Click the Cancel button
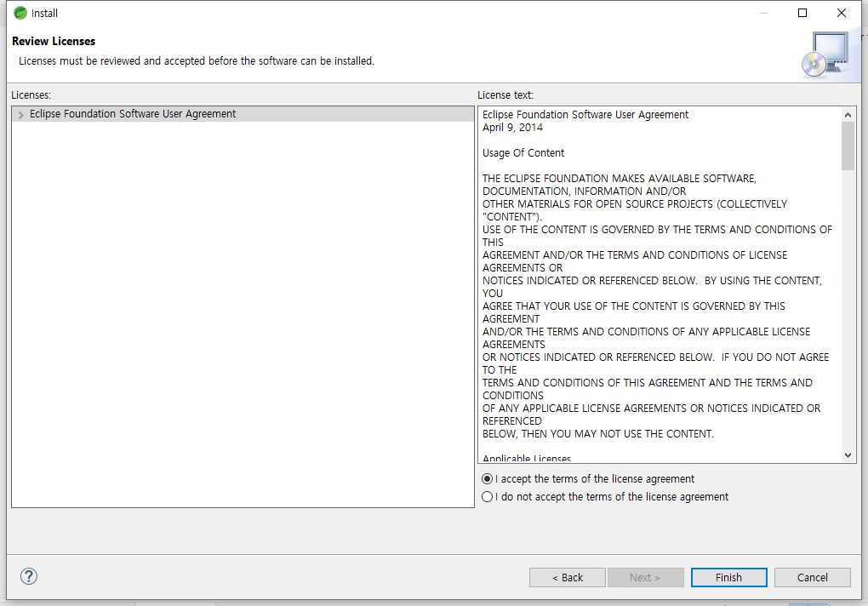 tap(812, 577)
